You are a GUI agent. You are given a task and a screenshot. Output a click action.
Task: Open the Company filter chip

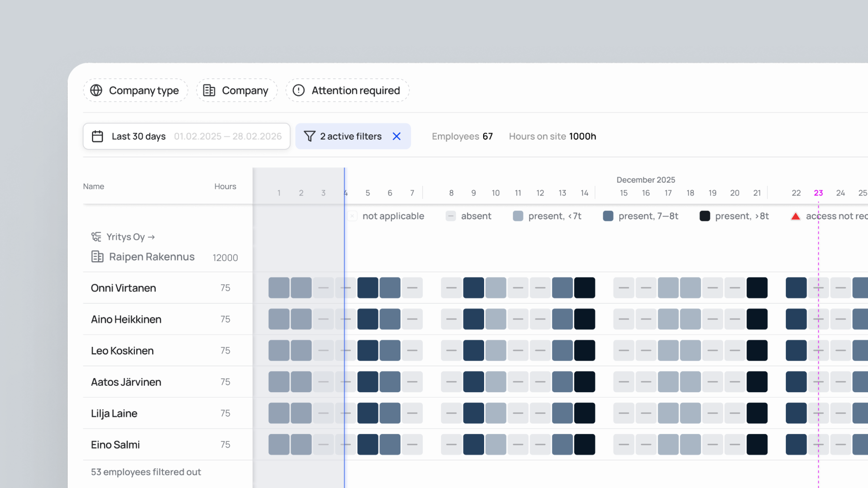click(x=236, y=90)
